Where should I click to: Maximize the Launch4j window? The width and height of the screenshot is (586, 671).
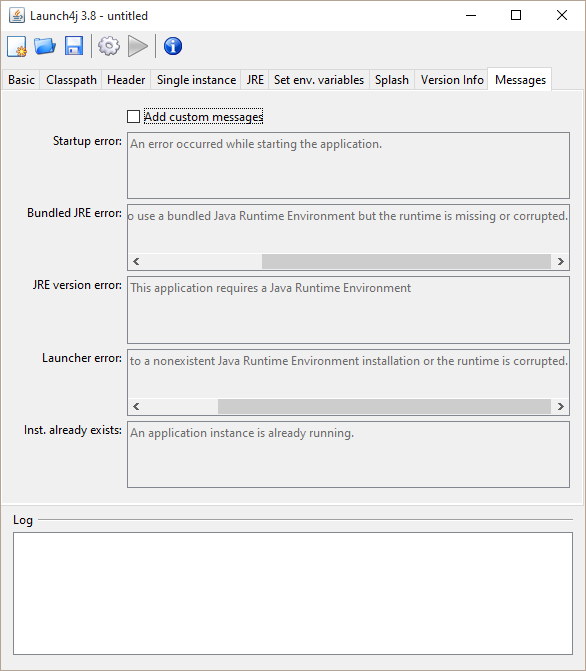(x=516, y=15)
